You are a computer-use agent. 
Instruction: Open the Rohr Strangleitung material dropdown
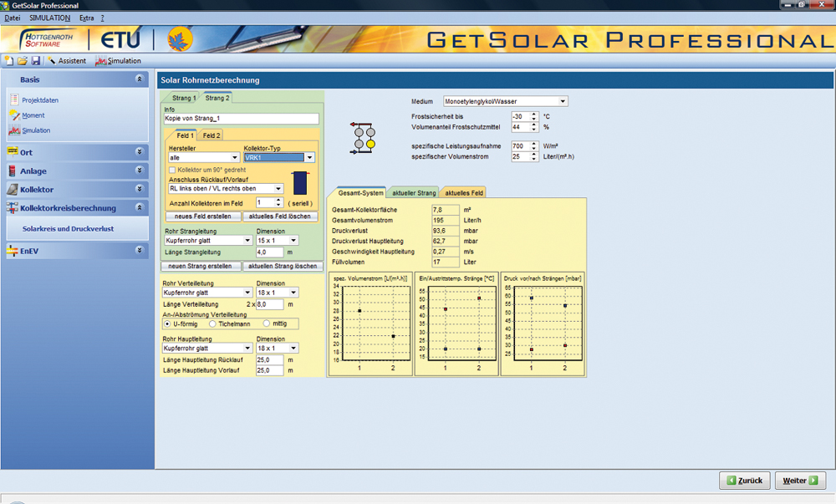pyautogui.click(x=247, y=241)
